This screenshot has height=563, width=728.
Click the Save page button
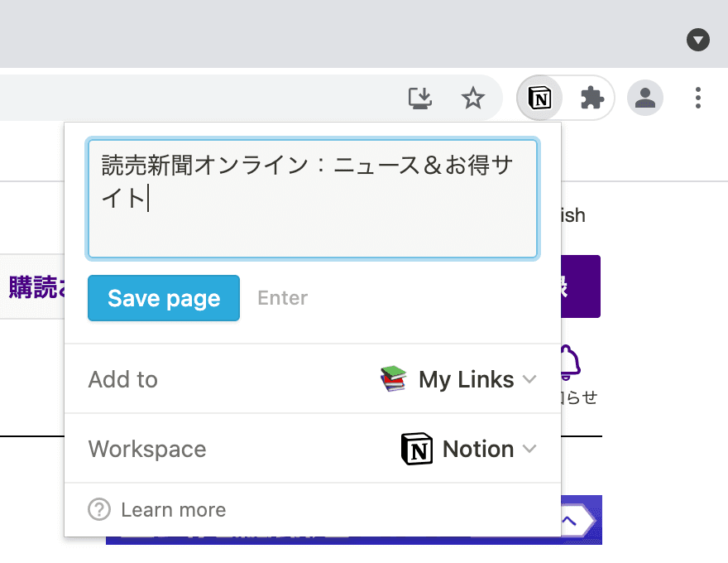[x=163, y=298]
